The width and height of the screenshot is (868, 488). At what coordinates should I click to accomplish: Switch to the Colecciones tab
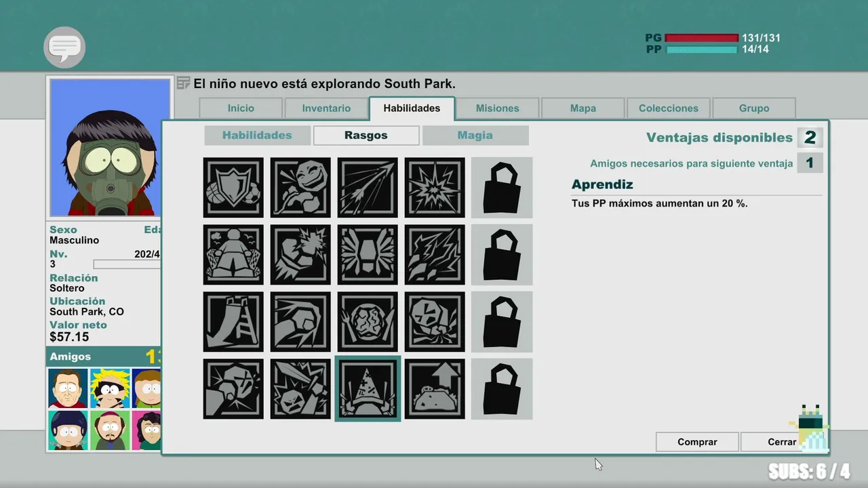tap(669, 108)
